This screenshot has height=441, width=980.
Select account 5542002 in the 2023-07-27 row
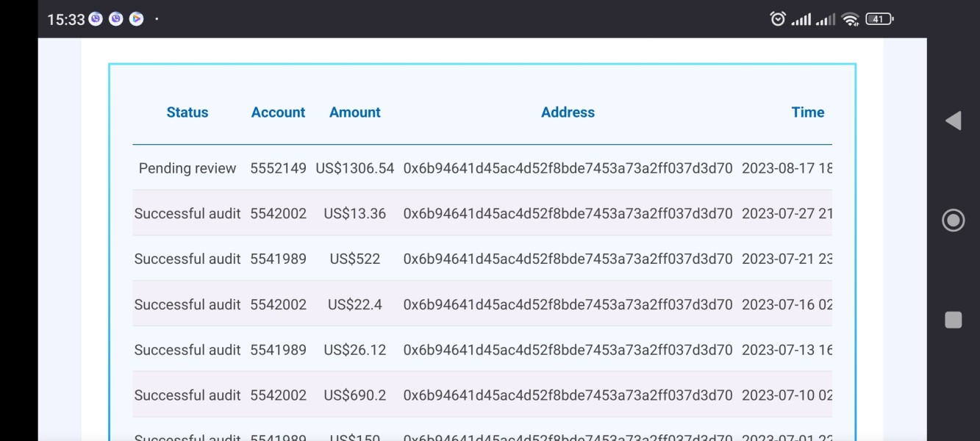pos(278,213)
